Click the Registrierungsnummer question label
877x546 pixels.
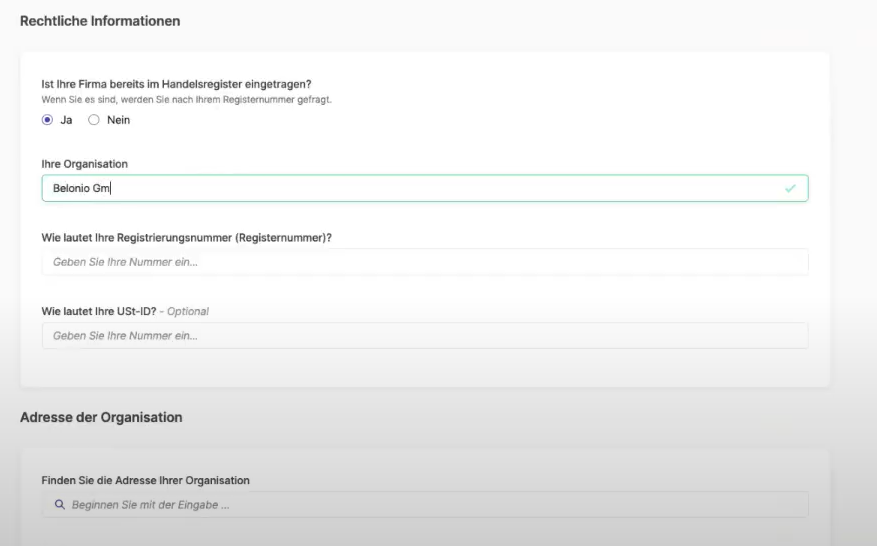(186, 238)
